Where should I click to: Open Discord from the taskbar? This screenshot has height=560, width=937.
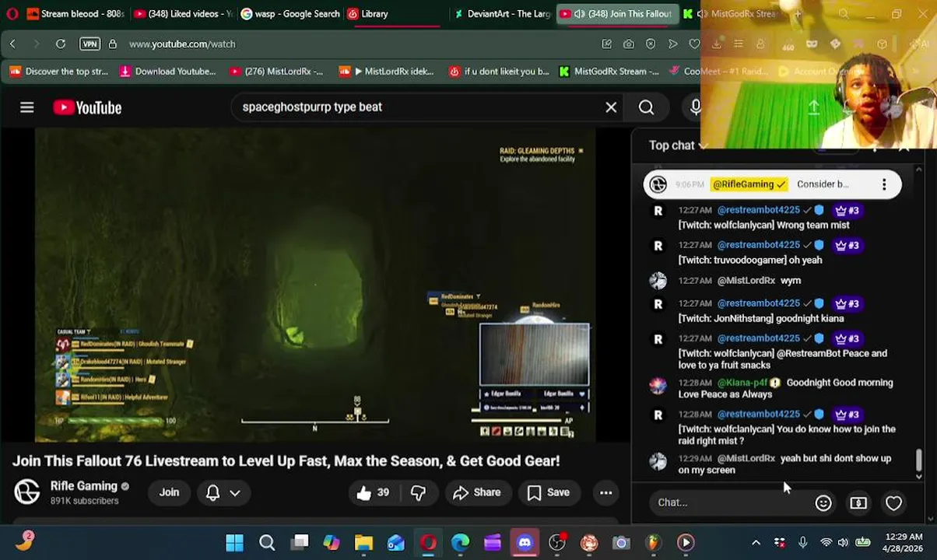tap(525, 542)
